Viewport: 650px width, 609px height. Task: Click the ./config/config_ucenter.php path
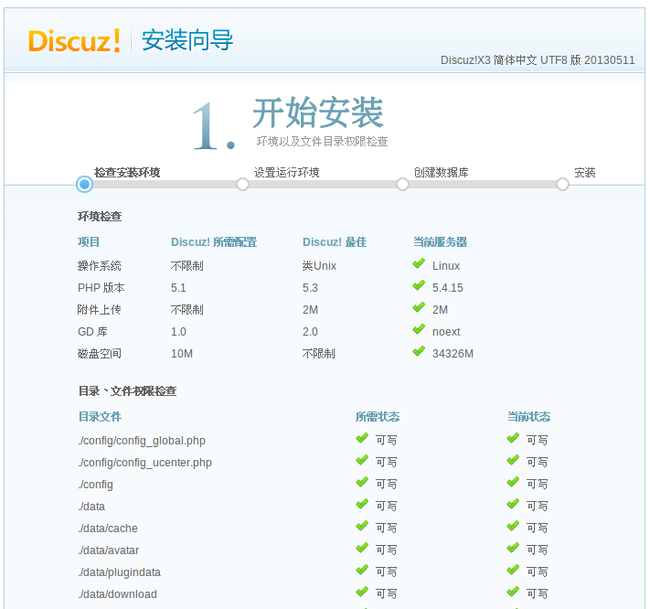(145, 463)
